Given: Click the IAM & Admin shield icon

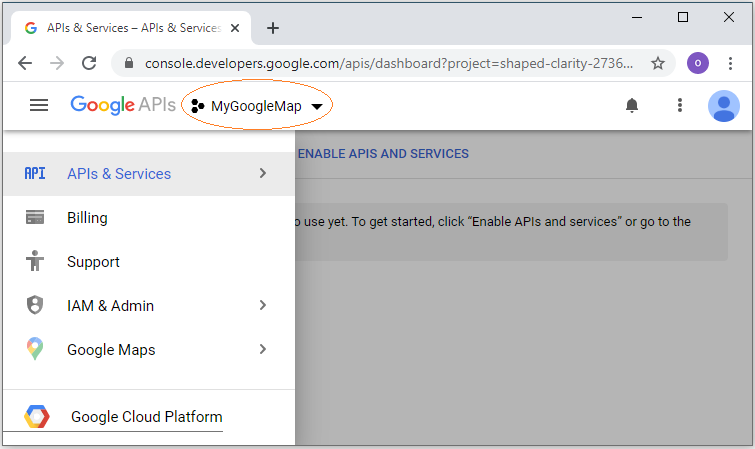Looking at the screenshot, I should (35, 305).
